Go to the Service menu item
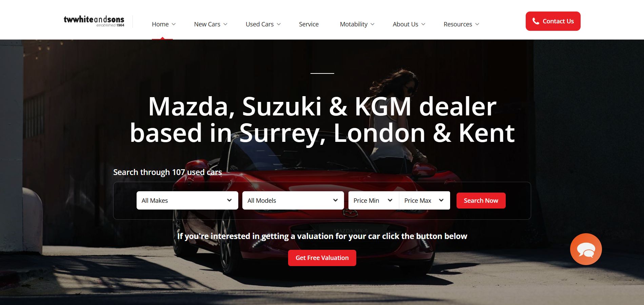Screen dimensions: 644x305 (x=309, y=24)
